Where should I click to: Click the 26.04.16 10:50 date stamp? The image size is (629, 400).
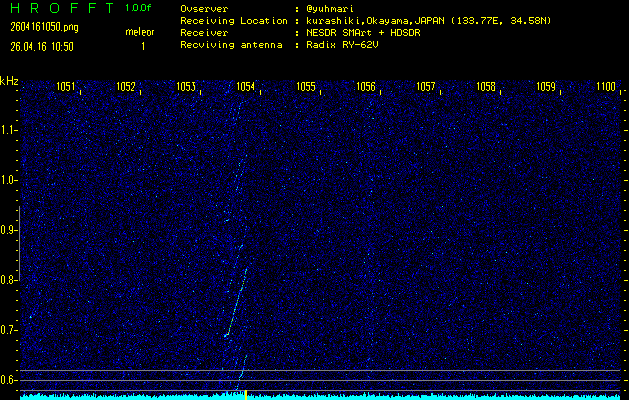(42, 46)
